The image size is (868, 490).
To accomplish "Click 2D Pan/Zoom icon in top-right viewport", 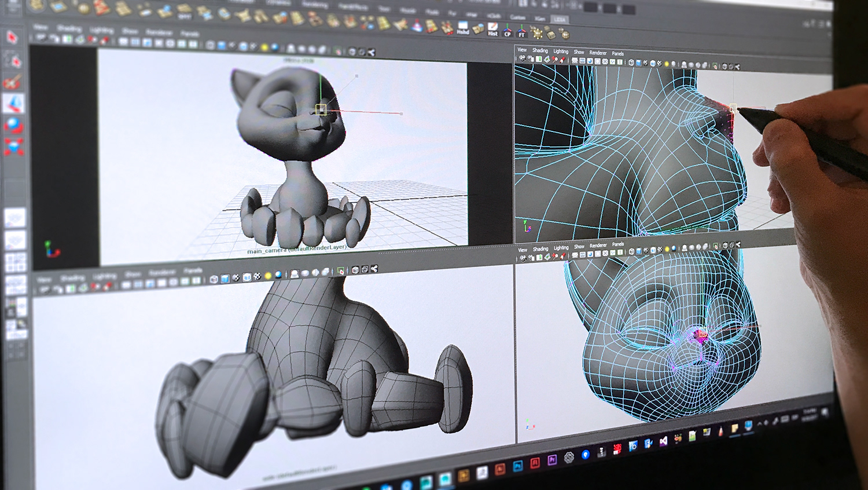I will 554,60.
